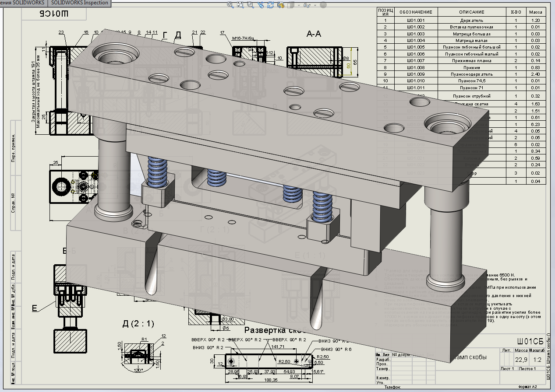
Task: Click the Display Style cube icon
Action: pos(290,5)
